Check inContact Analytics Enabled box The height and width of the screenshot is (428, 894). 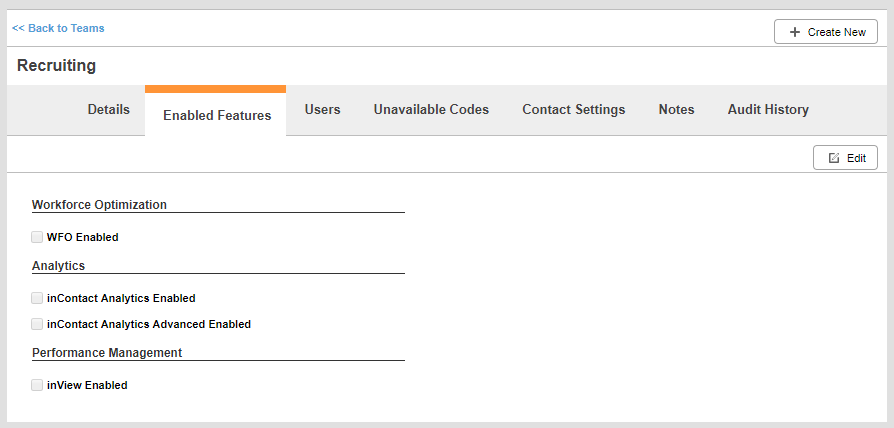coord(37,298)
